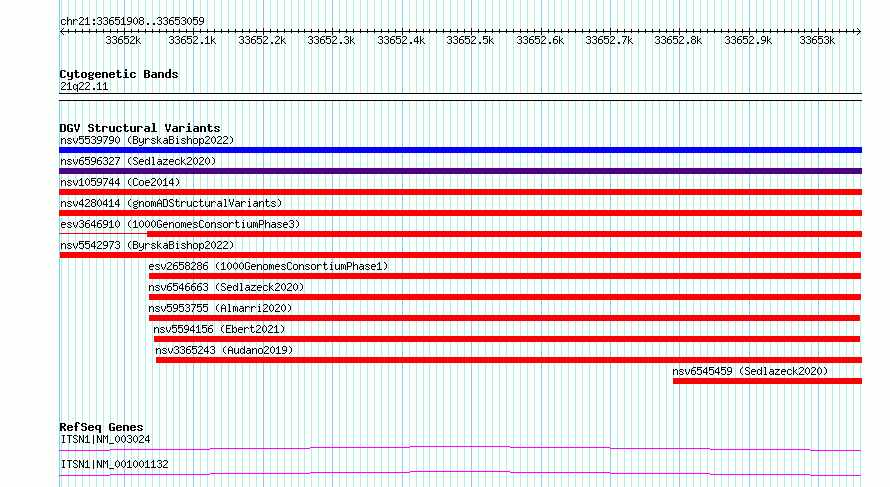Click the 33652.9k ruler tick label
890x487 pixels.
coord(748,40)
